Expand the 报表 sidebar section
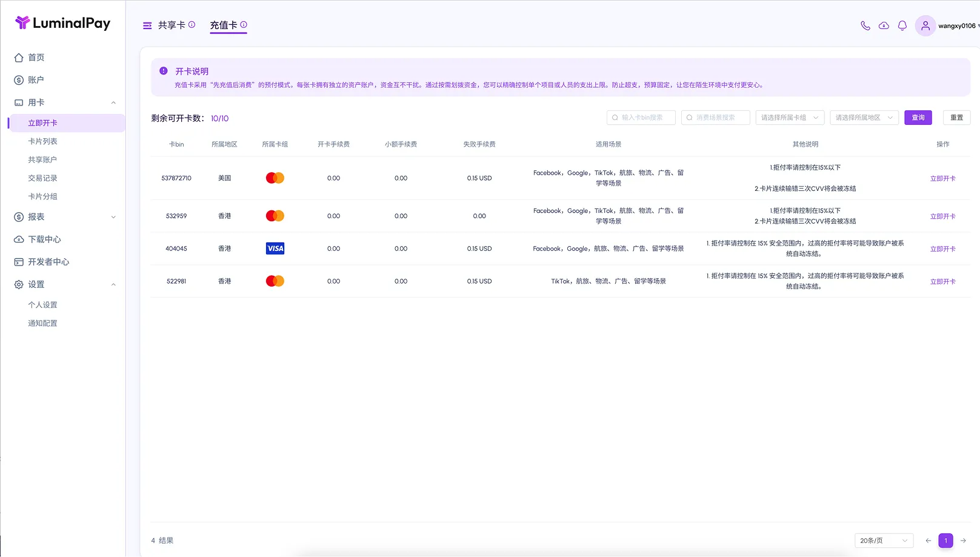This screenshot has height=557, width=980. [113, 217]
